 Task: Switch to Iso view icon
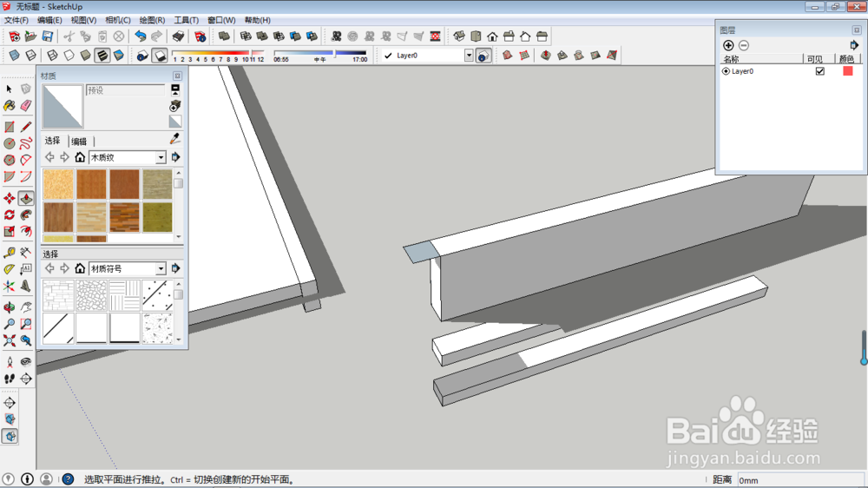459,36
